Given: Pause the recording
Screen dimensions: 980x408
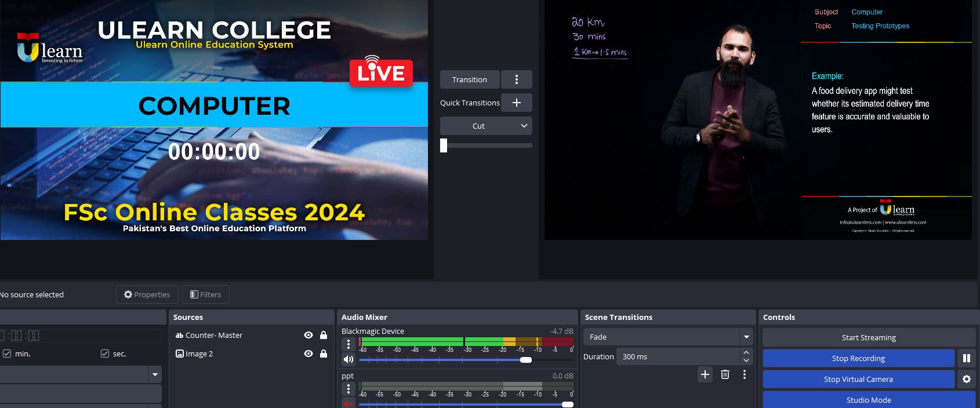Looking at the screenshot, I should click(966, 358).
